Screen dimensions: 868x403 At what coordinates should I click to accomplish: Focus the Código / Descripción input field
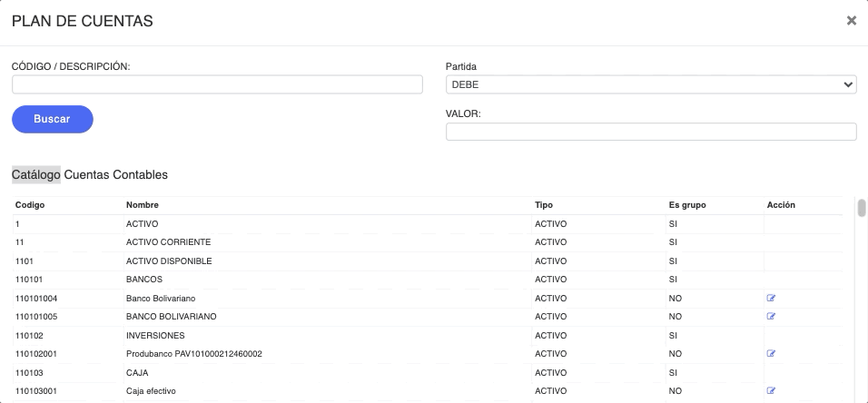coord(217,84)
